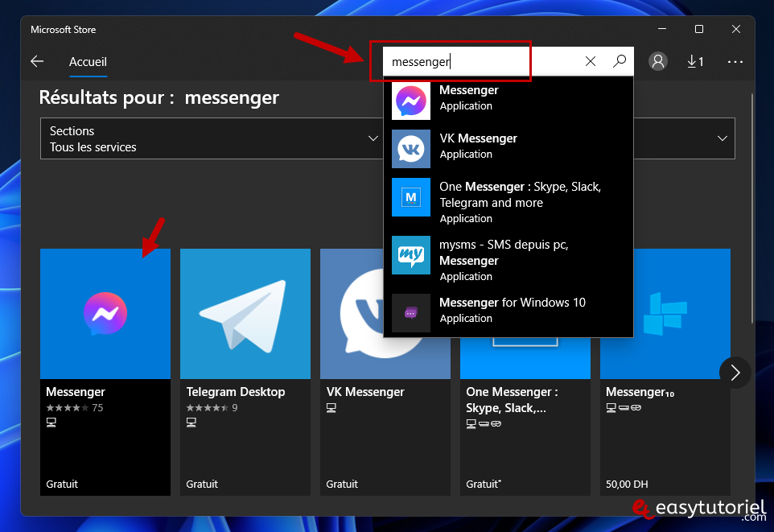Click Gratuit price under Messenger tile
774x532 pixels.
(x=62, y=484)
